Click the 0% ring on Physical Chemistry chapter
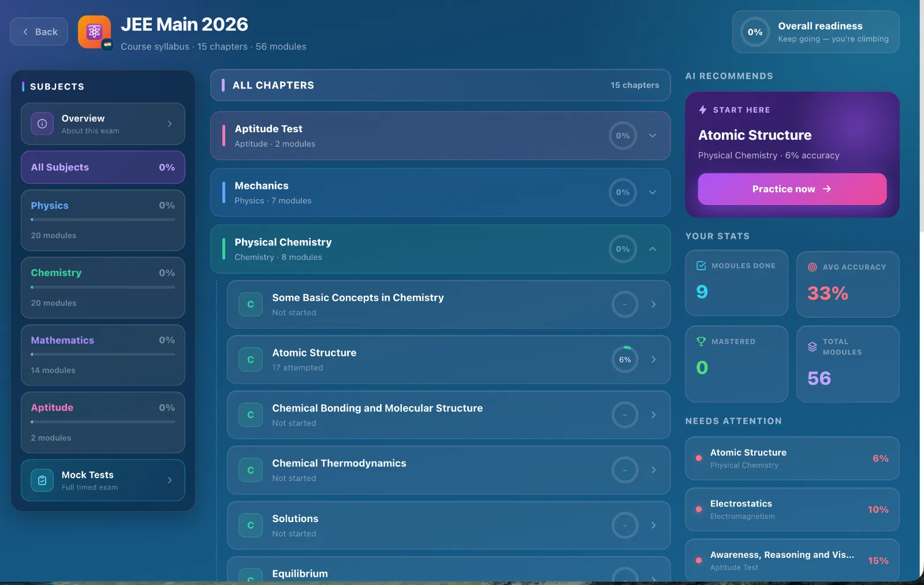 click(623, 249)
